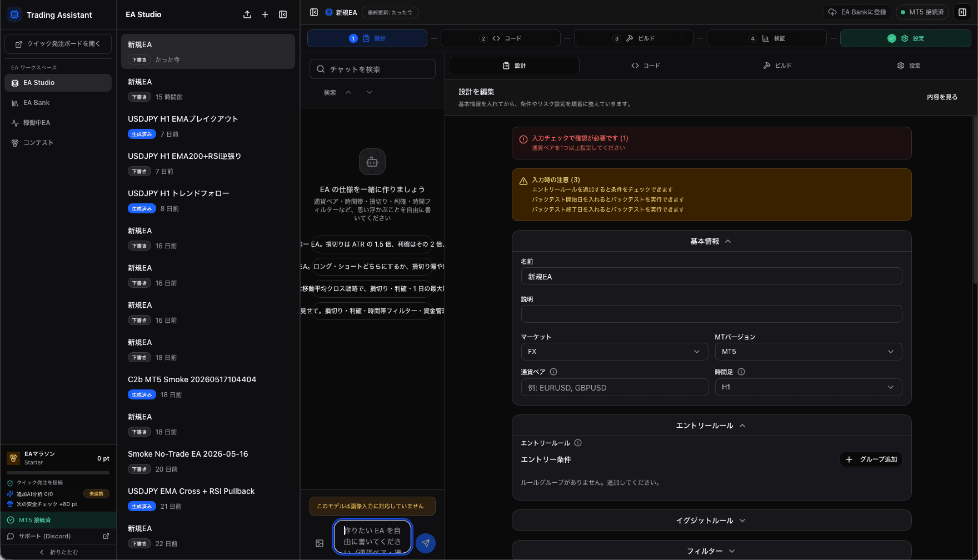Go to the green 設定 step

click(906, 38)
